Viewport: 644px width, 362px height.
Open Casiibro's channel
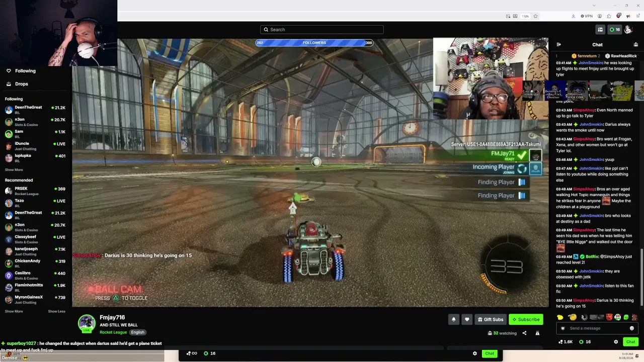[35, 275]
